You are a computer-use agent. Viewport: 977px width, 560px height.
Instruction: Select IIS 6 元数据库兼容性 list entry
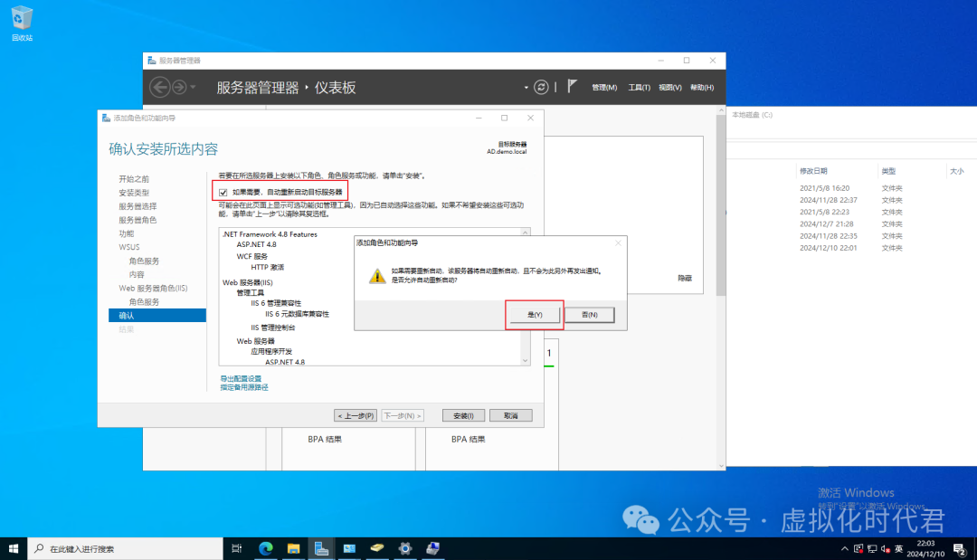[x=297, y=314]
